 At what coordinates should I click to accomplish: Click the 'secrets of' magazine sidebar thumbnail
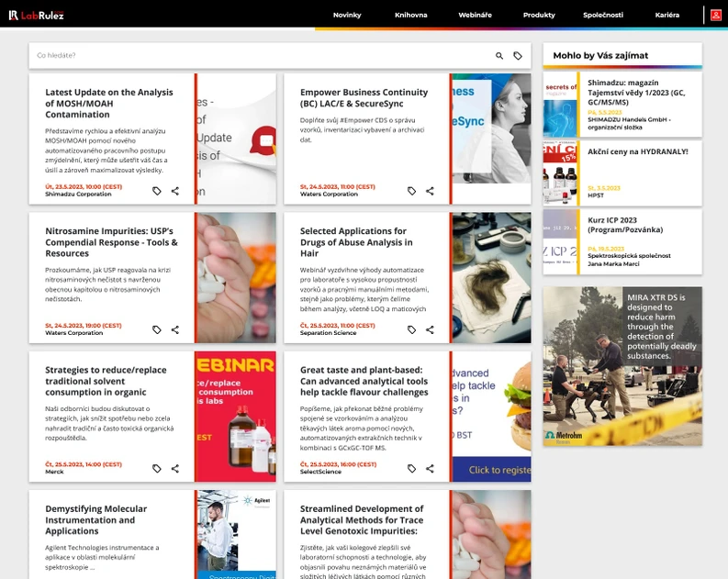click(x=560, y=105)
